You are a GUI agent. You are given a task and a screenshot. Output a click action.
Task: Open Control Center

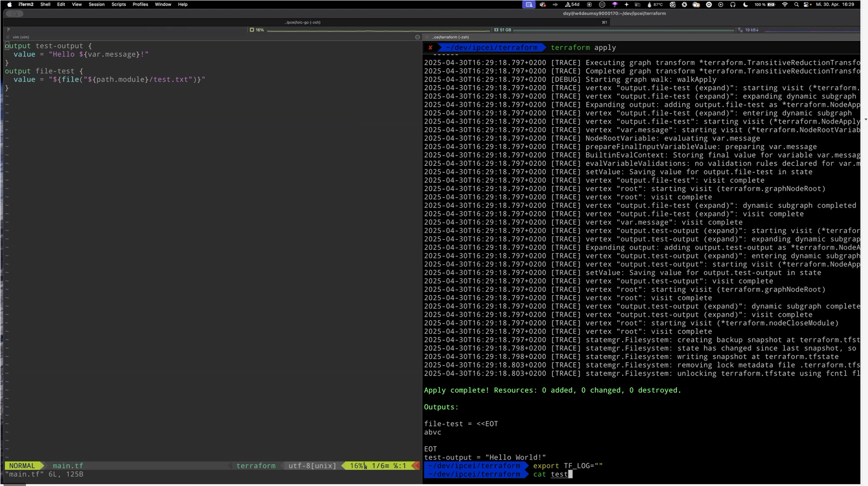pyautogui.click(x=807, y=4)
